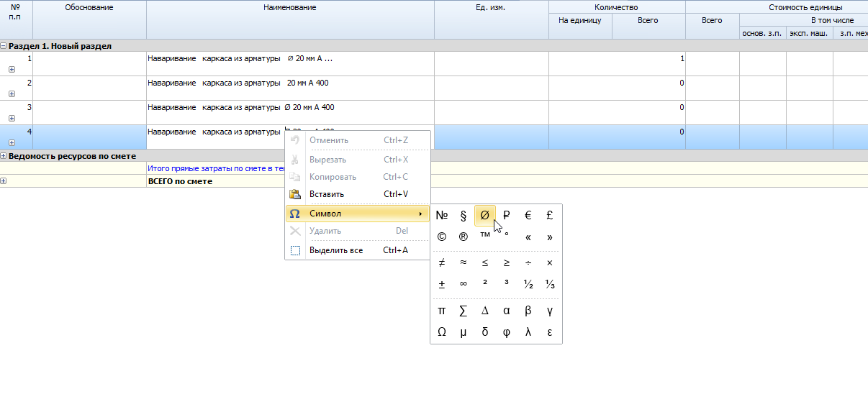868x407 pixels.
Task: Select the основ. з.п. column header
Action: click(x=762, y=33)
